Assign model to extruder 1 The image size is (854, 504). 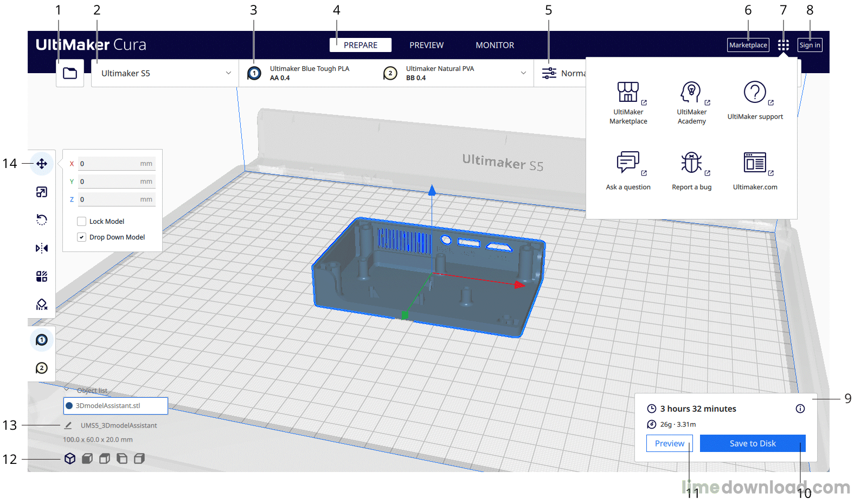tap(42, 340)
